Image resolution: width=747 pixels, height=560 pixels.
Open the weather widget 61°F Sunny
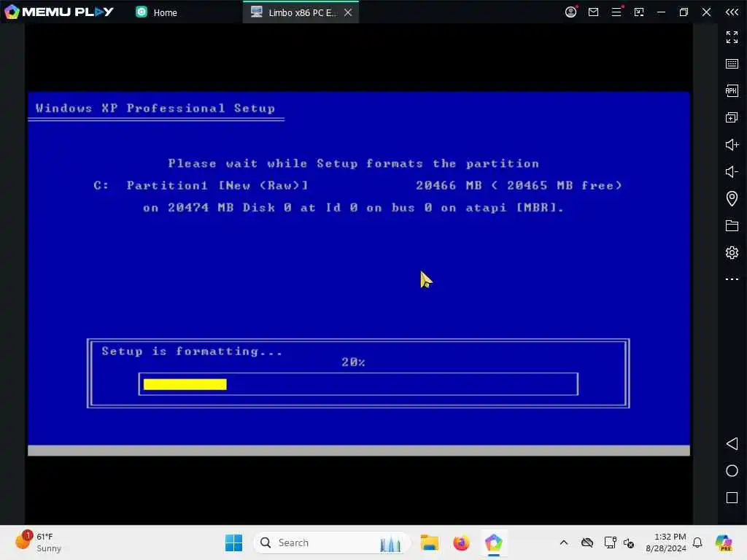click(x=38, y=542)
